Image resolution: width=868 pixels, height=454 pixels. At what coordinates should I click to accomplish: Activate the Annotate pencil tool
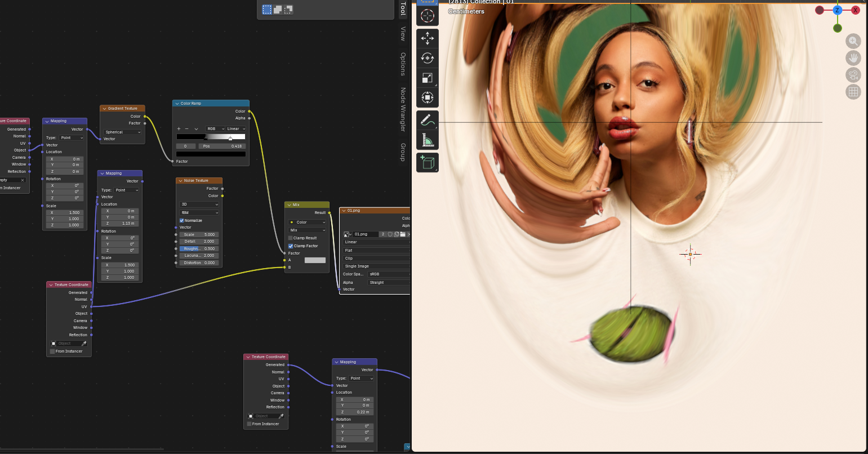coord(427,120)
